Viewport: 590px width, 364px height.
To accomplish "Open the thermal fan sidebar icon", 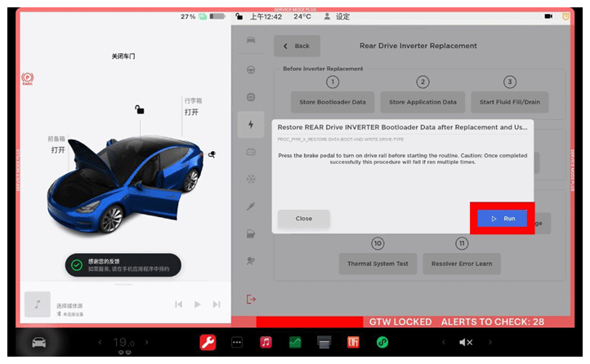I will click(251, 180).
